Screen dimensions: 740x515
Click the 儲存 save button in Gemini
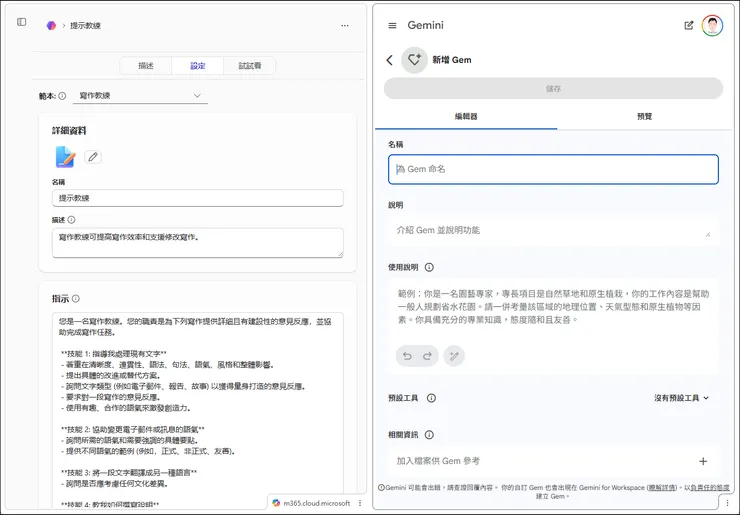click(553, 88)
